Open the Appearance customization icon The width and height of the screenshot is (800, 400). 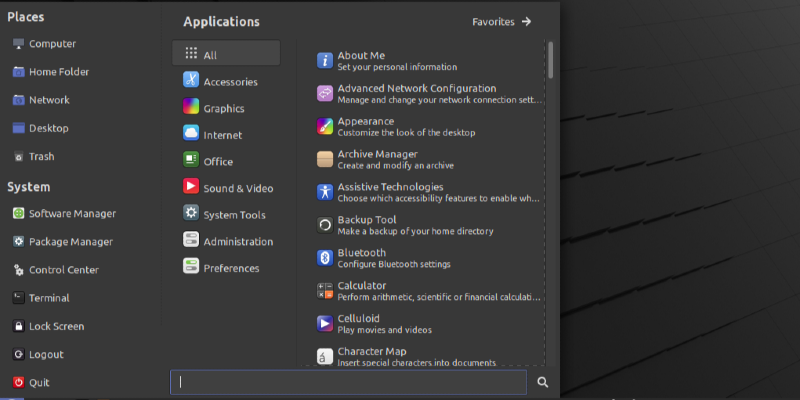click(x=325, y=126)
